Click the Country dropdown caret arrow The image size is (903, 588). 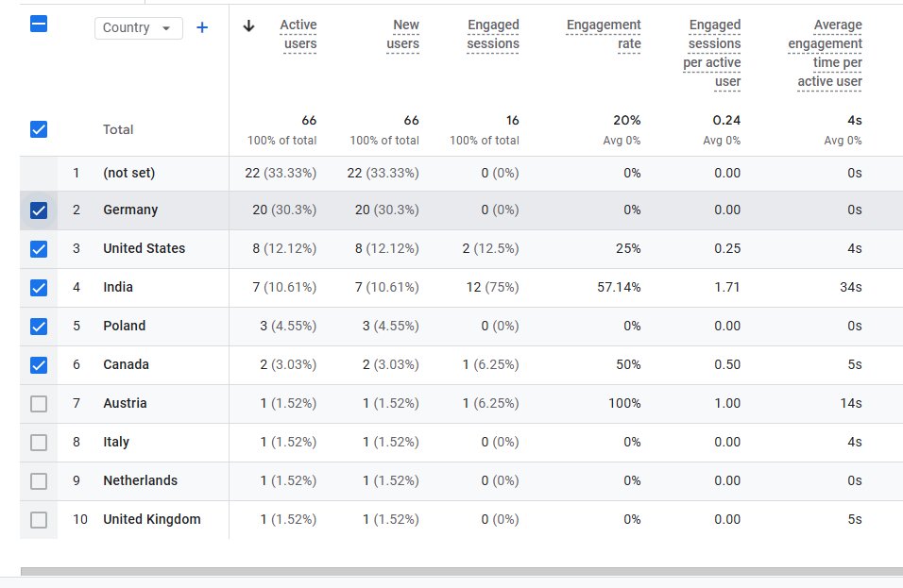pyautogui.click(x=166, y=28)
